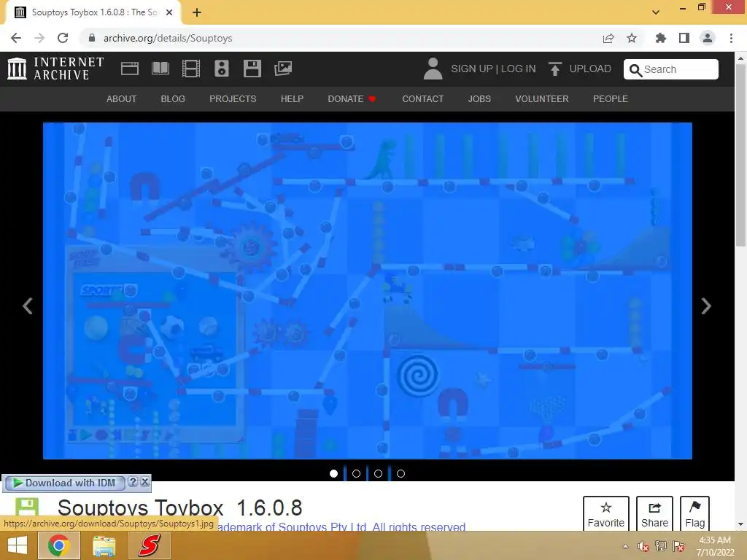
Task: Click the Chrome taskbar icon
Action: point(58,545)
